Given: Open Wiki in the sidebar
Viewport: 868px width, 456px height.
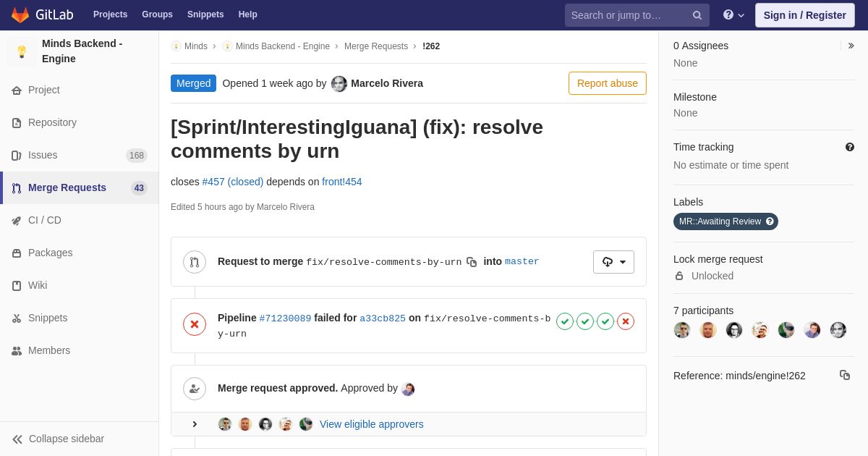Looking at the screenshot, I should click(x=80, y=285).
